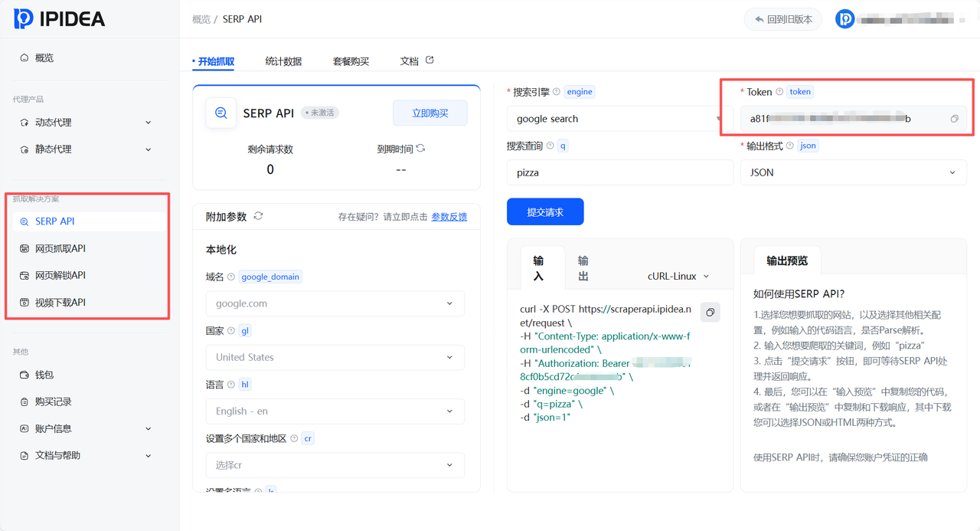Viewport: 980px width, 531px height.
Task: Click the 提交请求 button
Action: click(545, 212)
